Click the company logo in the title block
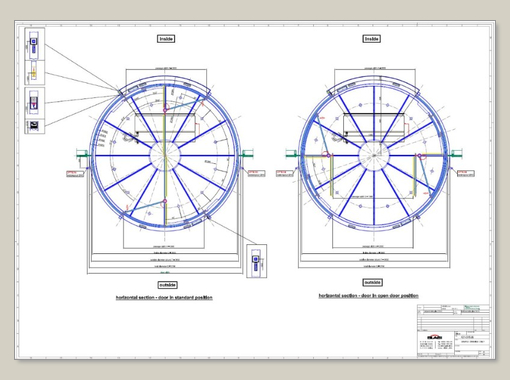 [435, 337]
